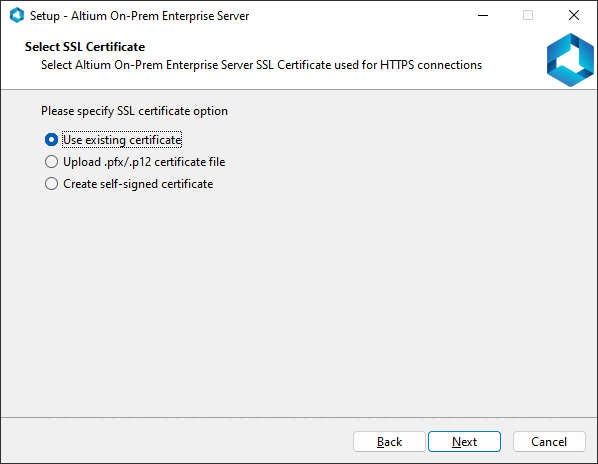Select the Use existing certificate radio circle

click(51, 140)
